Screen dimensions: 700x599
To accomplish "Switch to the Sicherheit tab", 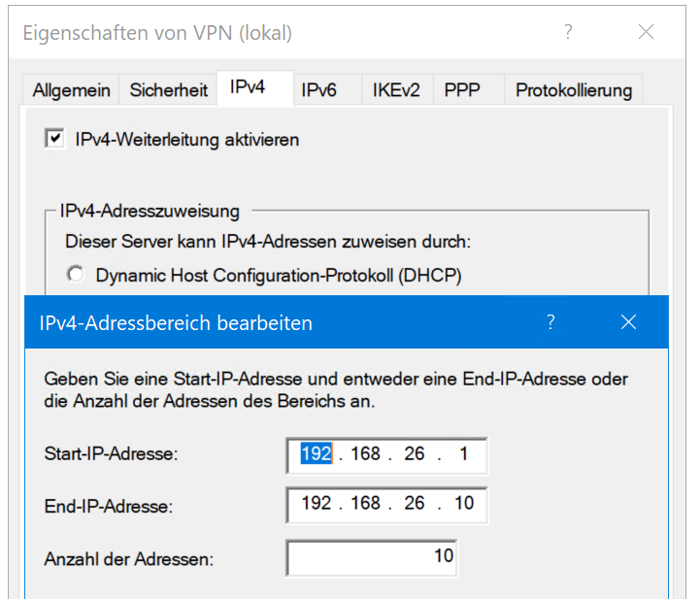I will 168,90.
